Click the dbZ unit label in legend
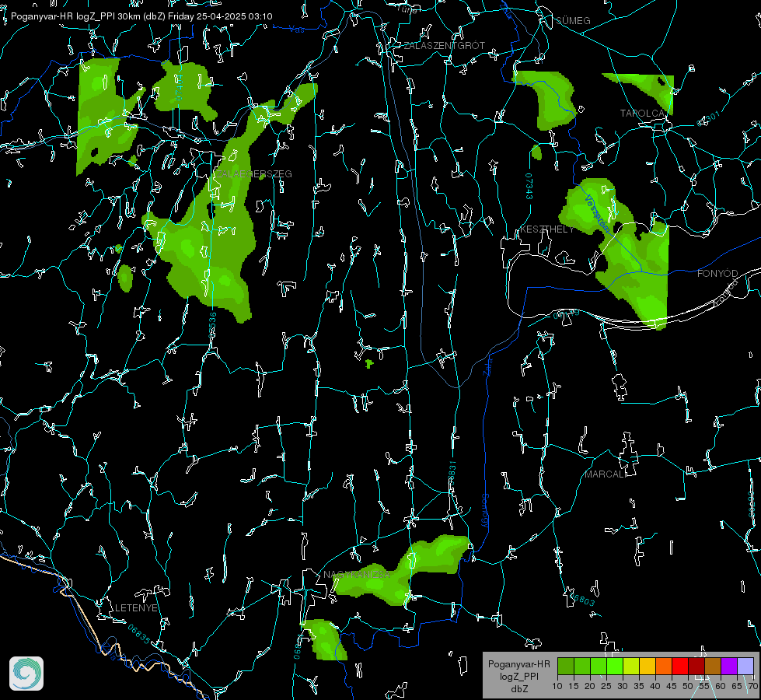Image resolution: width=761 pixels, height=700 pixels. (518, 689)
